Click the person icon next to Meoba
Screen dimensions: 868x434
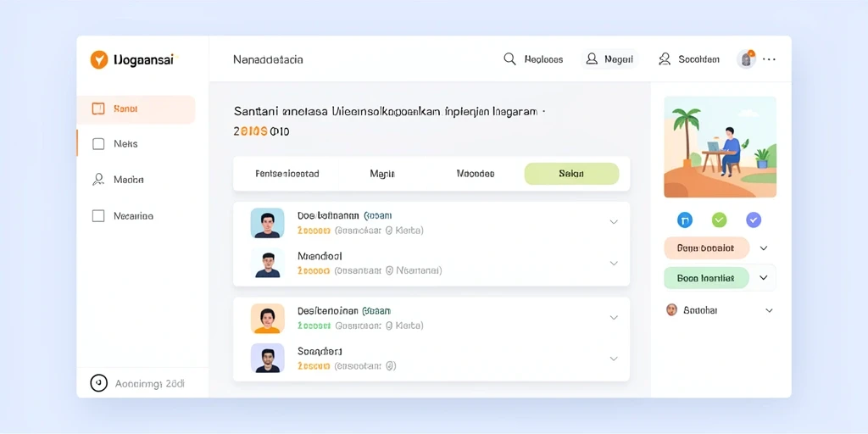tap(98, 180)
